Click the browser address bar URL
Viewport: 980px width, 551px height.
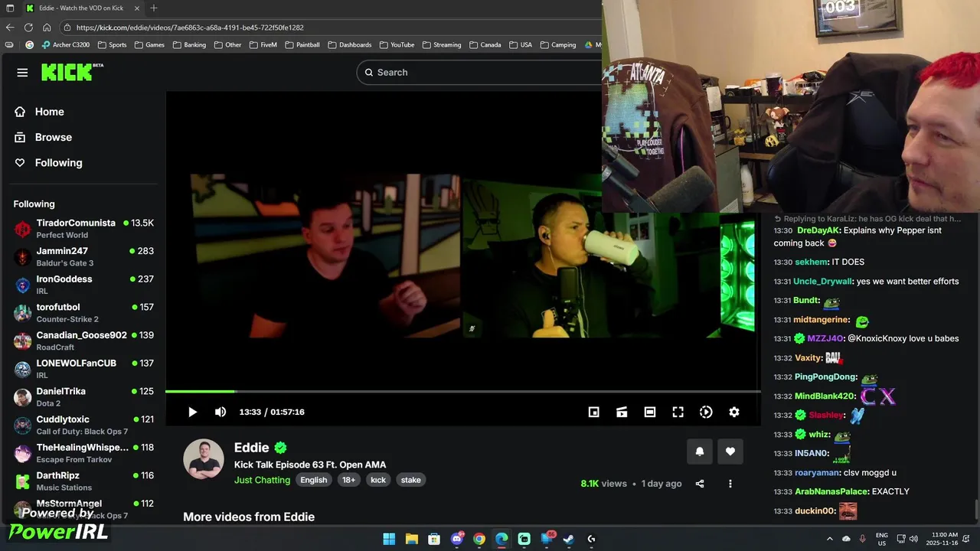click(190, 28)
